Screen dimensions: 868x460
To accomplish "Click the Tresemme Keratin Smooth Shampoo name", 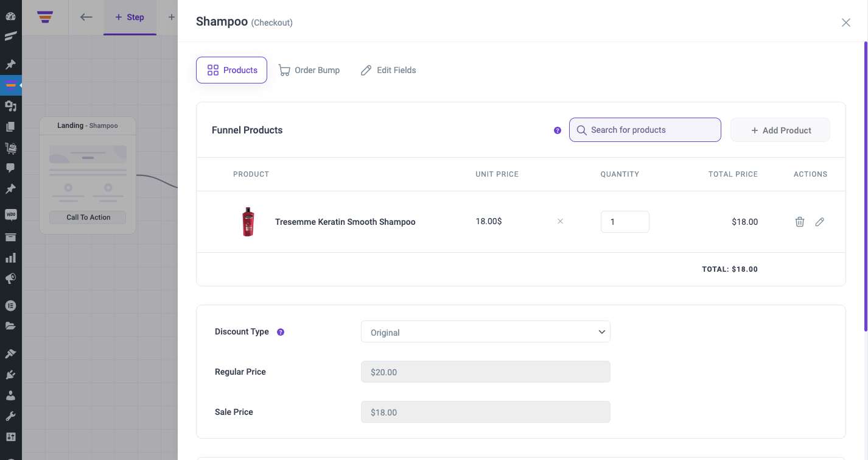I will [345, 222].
